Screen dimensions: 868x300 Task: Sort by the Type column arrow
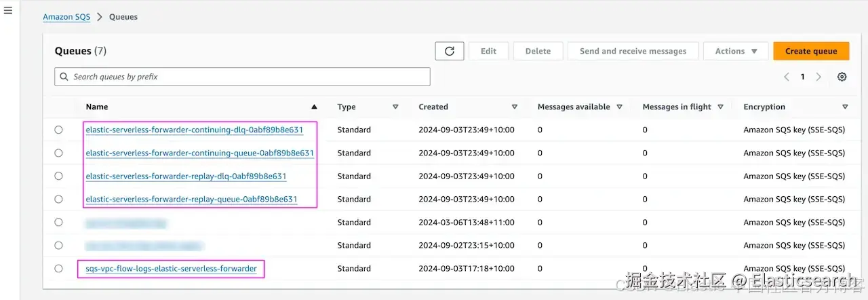coord(395,107)
